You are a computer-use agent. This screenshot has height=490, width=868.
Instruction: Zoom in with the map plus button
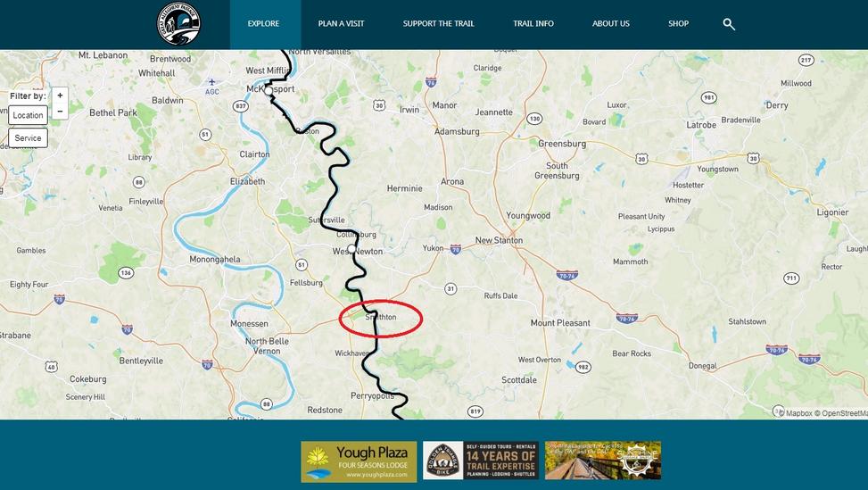60,96
